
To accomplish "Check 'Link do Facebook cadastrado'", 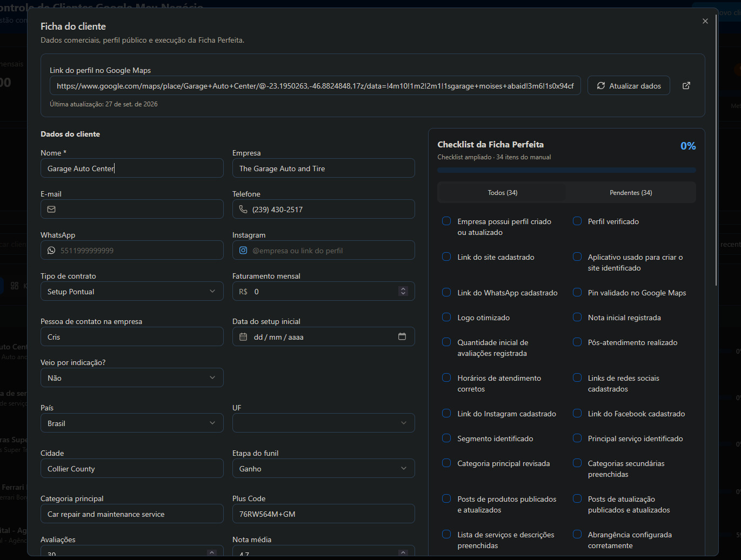I will 577,413.
